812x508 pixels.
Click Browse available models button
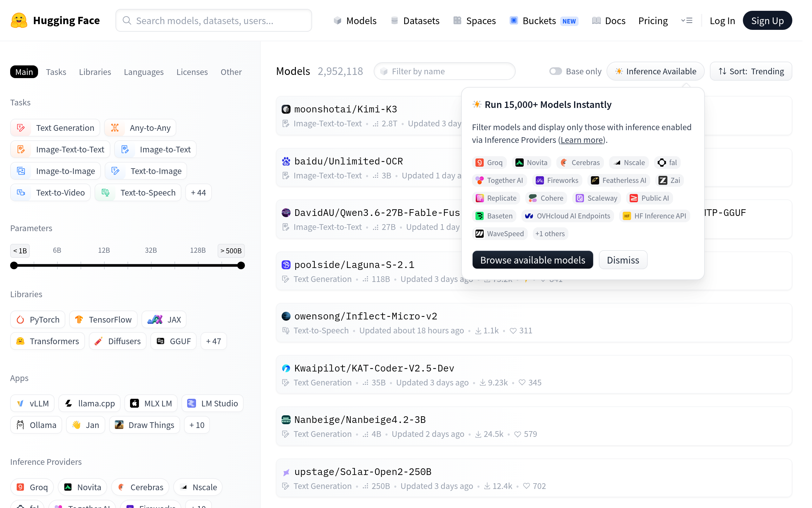click(533, 260)
